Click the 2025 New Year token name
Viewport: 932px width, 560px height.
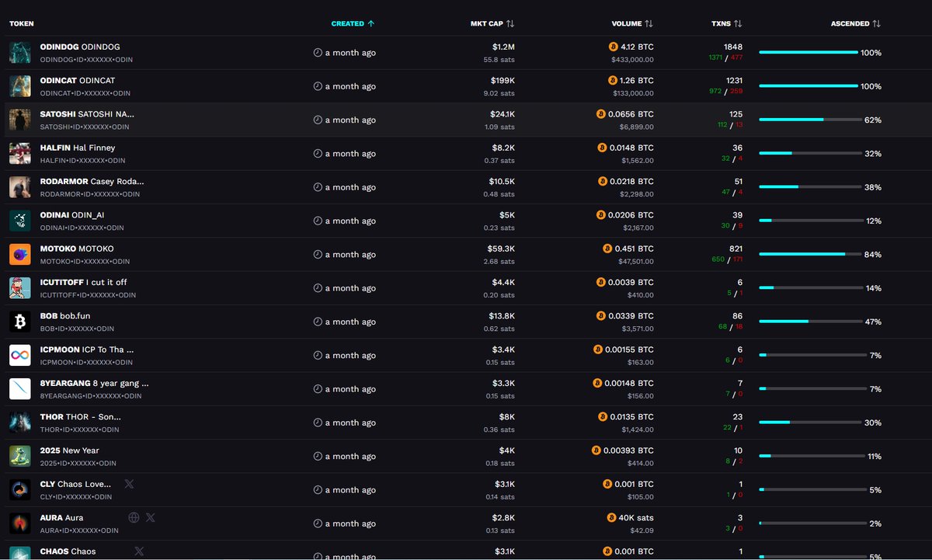70,450
